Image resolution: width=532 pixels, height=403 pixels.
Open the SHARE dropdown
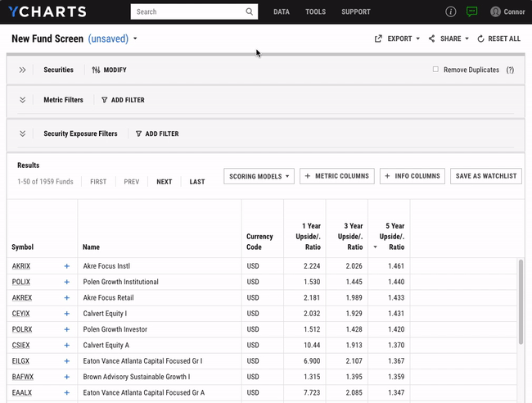[449, 38]
